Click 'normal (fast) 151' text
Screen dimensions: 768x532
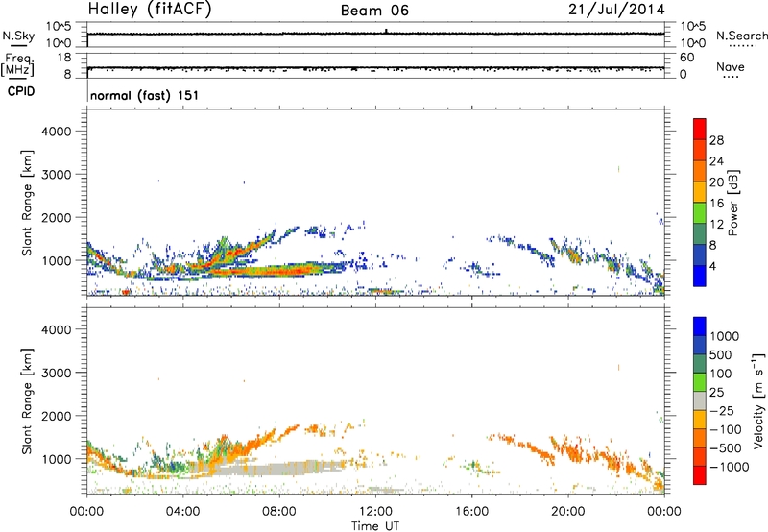tap(145, 95)
